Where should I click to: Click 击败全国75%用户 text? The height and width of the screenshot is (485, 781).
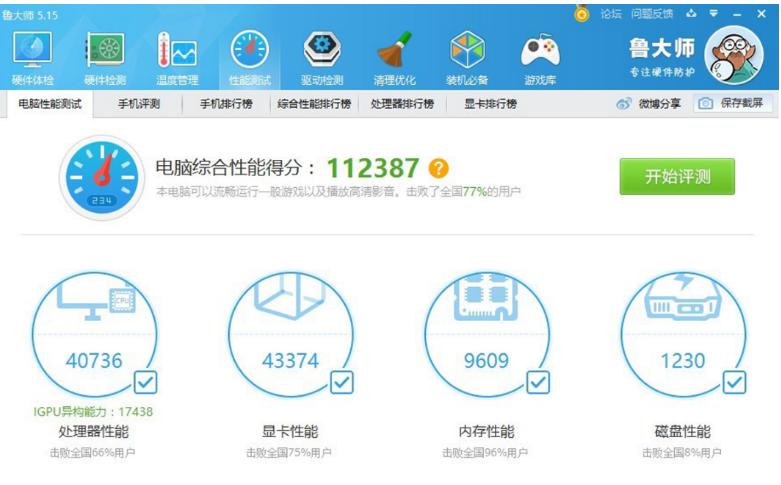click(x=289, y=453)
